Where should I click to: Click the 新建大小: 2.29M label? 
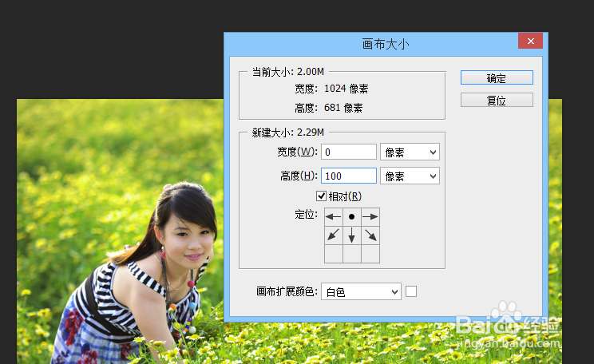tap(288, 133)
